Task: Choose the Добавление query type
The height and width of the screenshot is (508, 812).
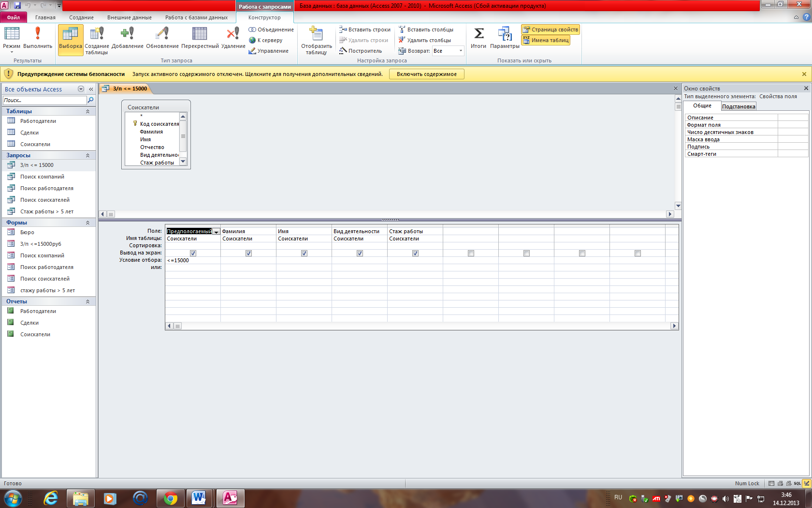Action: point(127,38)
